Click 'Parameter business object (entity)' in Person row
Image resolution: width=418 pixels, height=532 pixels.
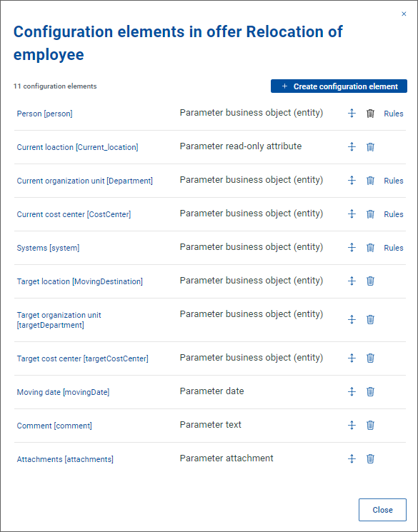coord(252,113)
